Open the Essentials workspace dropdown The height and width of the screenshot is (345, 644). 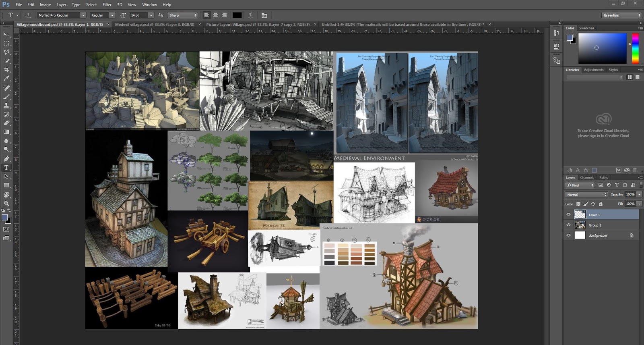[x=622, y=15]
